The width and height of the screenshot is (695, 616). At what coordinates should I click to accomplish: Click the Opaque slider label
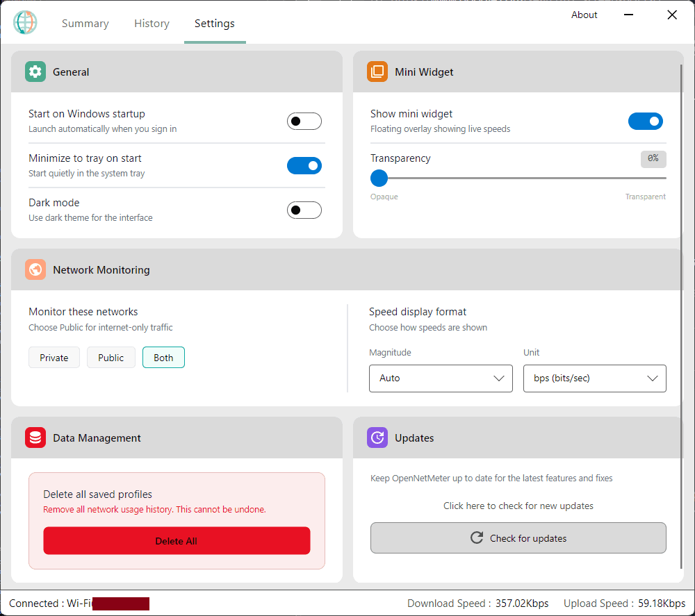coord(384,197)
